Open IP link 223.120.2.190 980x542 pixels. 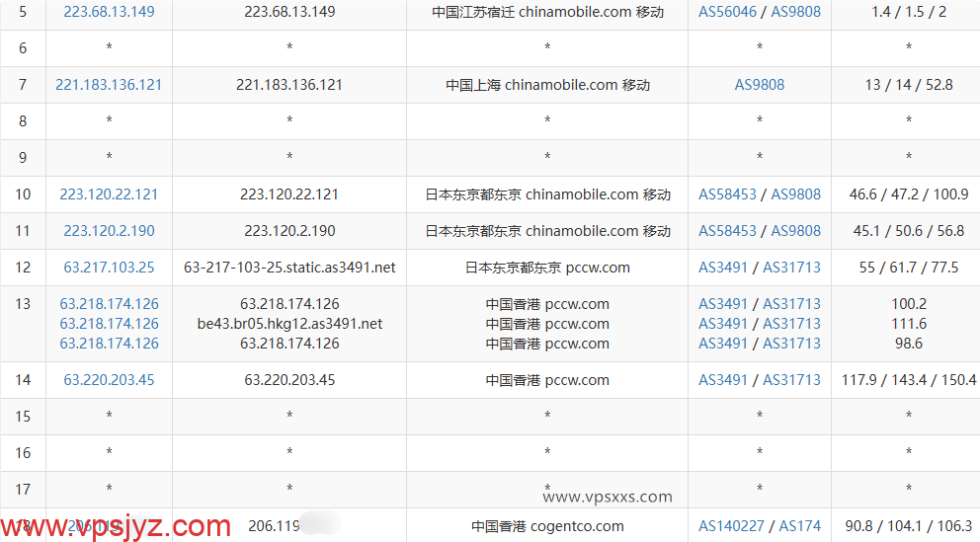pyautogui.click(x=109, y=231)
